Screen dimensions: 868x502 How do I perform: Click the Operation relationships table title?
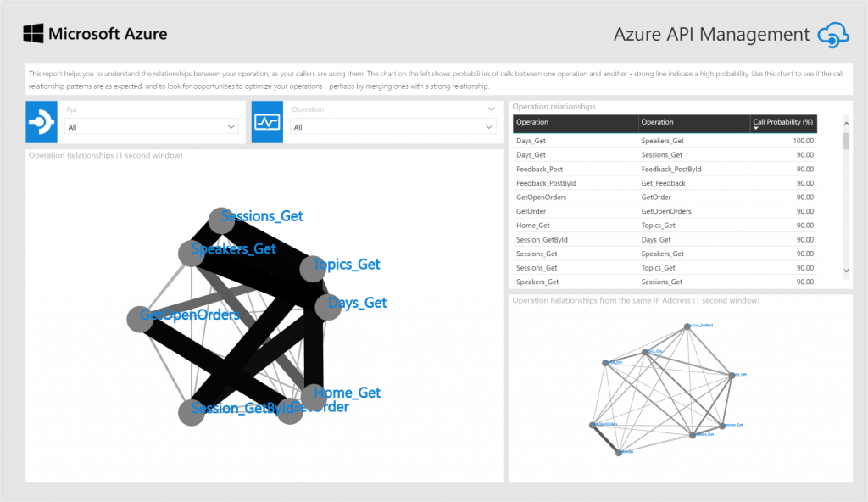coord(554,106)
